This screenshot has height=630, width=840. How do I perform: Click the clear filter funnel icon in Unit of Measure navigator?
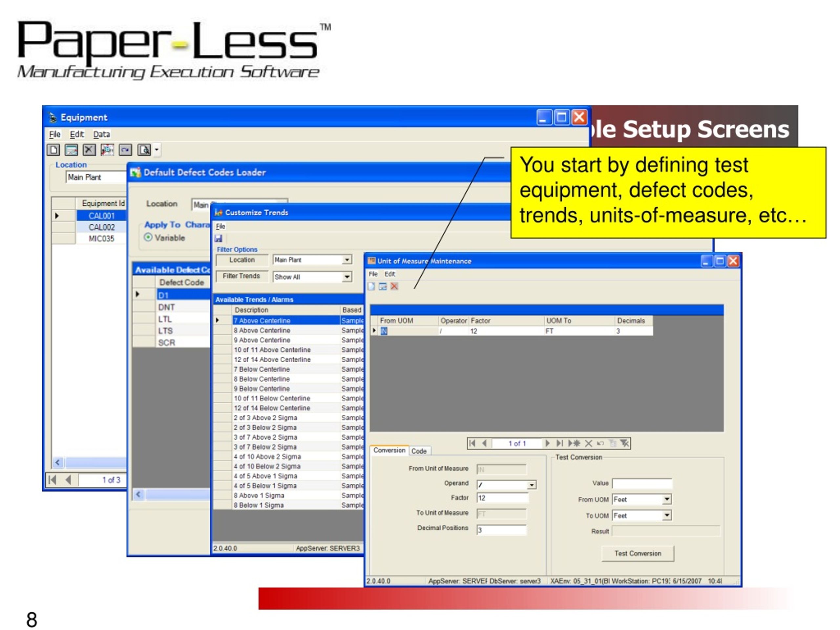[x=625, y=443]
